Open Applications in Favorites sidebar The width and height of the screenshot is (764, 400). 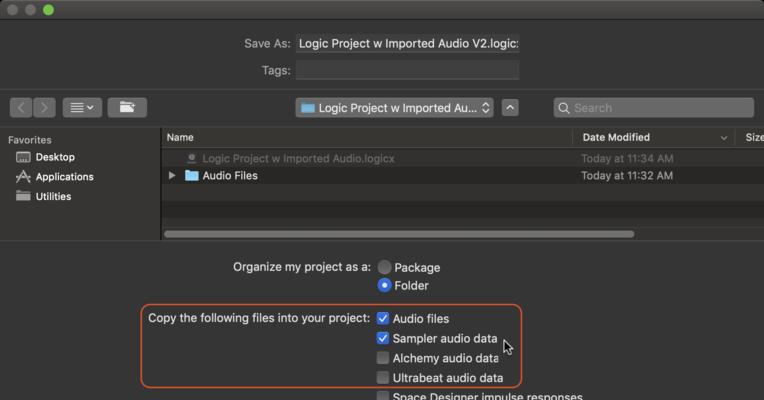point(64,176)
